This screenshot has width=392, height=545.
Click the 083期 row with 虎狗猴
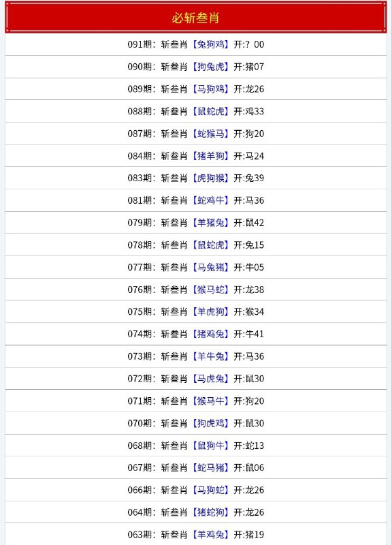click(x=196, y=178)
